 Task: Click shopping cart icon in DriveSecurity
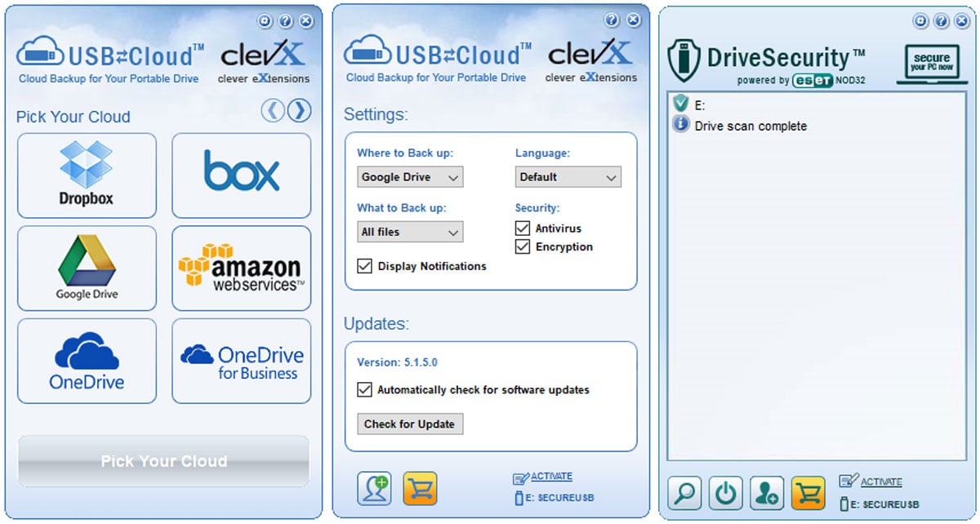(808, 493)
